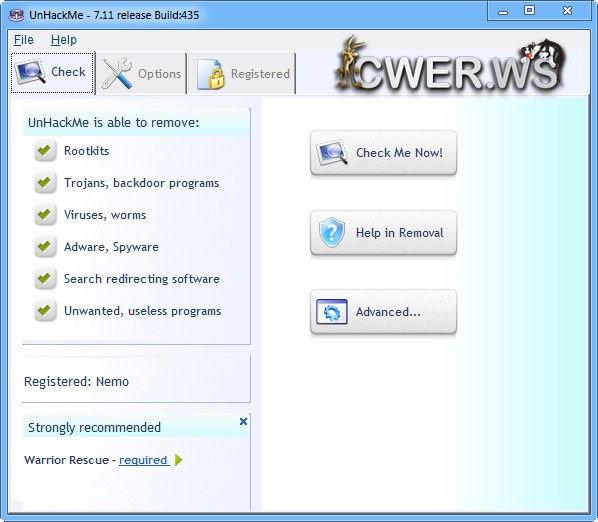Image resolution: width=598 pixels, height=522 pixels.
Task: Click the green arrow next to required
Action: [178, 460]
